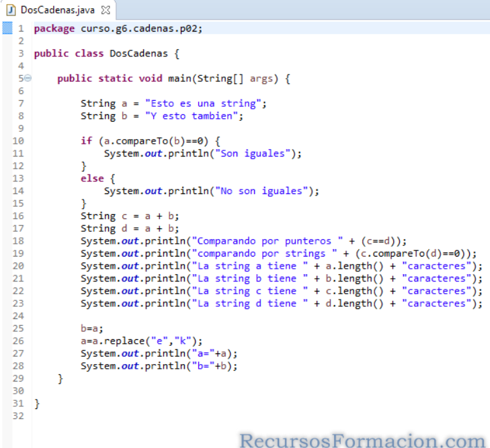This screenshot has width=490, height=448.
Task: Click the 'else' keyword on line 13
Action: click(x=92, y=178)
